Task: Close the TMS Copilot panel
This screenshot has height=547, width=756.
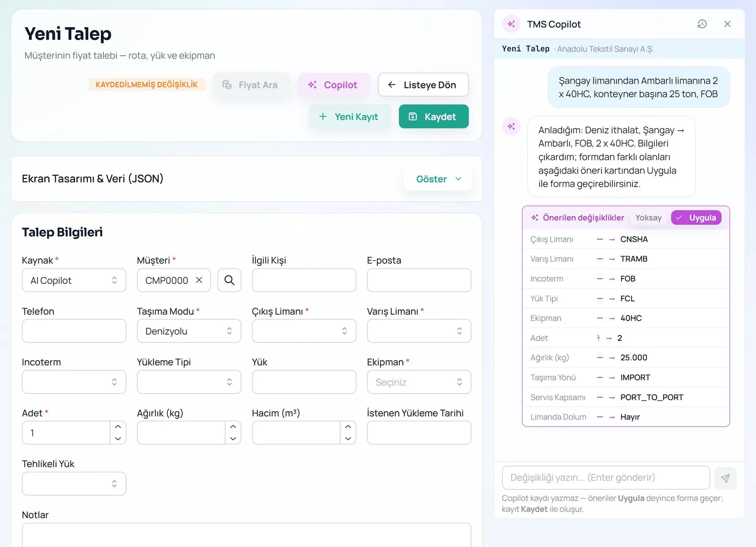Action: 727,24
